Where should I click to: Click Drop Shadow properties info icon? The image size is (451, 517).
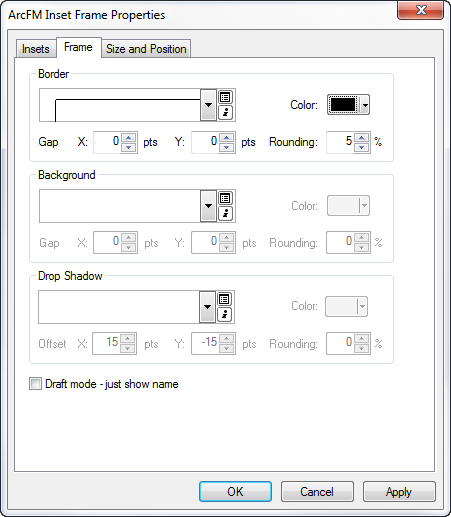tap(224, 314)
